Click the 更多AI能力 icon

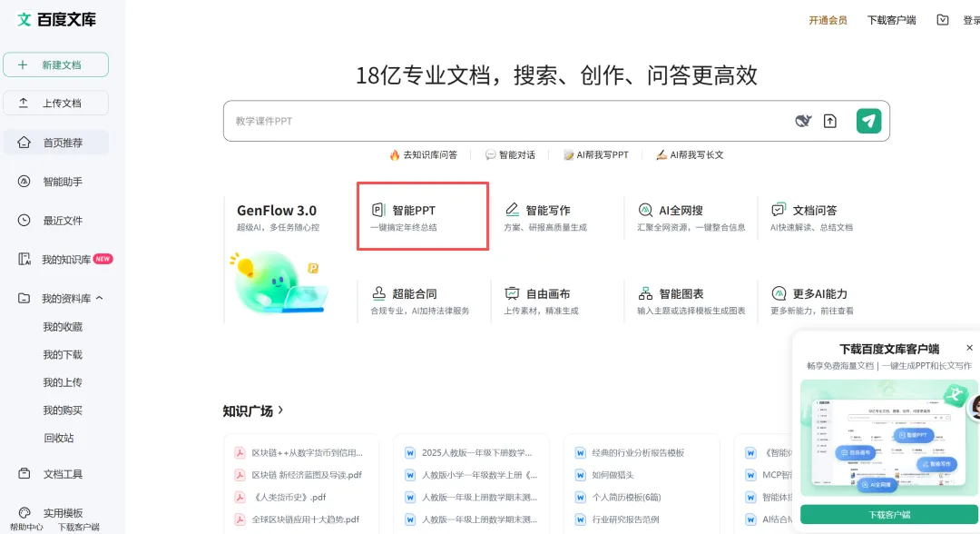(x=779, y=292)
